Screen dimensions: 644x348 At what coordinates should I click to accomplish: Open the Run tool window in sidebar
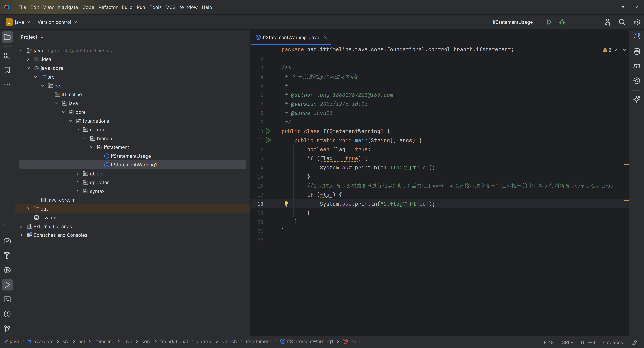(7, 285)
